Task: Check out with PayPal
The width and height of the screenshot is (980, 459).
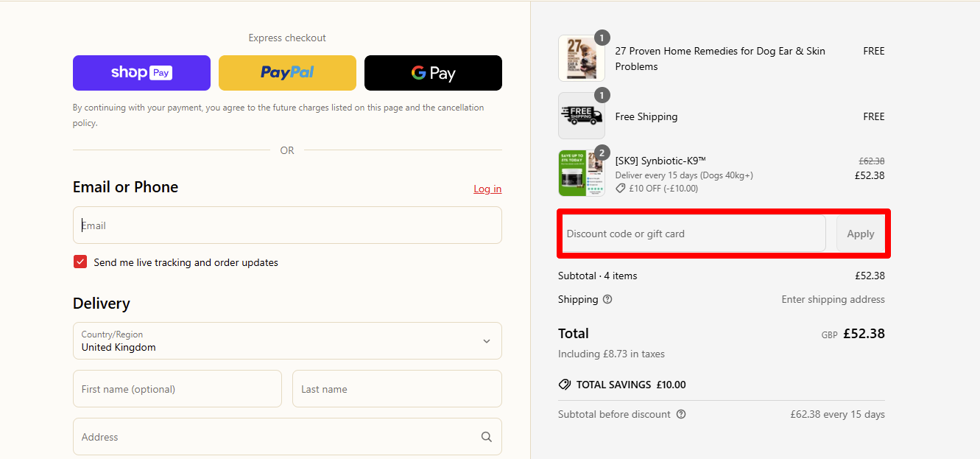Action: click(287, 73)
